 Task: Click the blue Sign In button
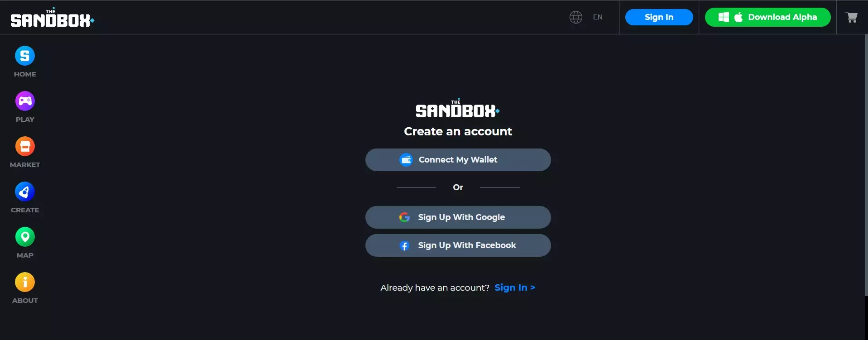[659, 17]
